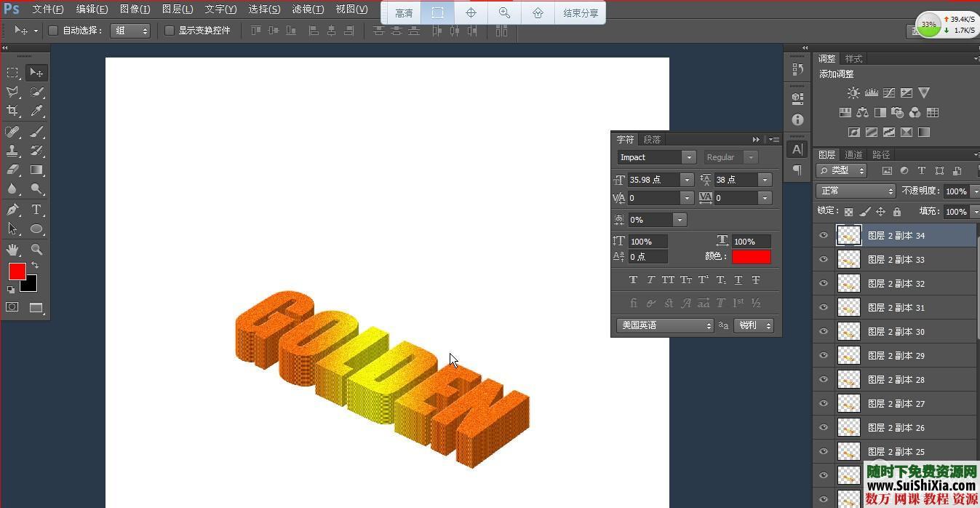Image resolution: width=980 pixels, height=508 pixels.
Task: Hide layer 图层 2 副本 33
Action: (824, 260)
